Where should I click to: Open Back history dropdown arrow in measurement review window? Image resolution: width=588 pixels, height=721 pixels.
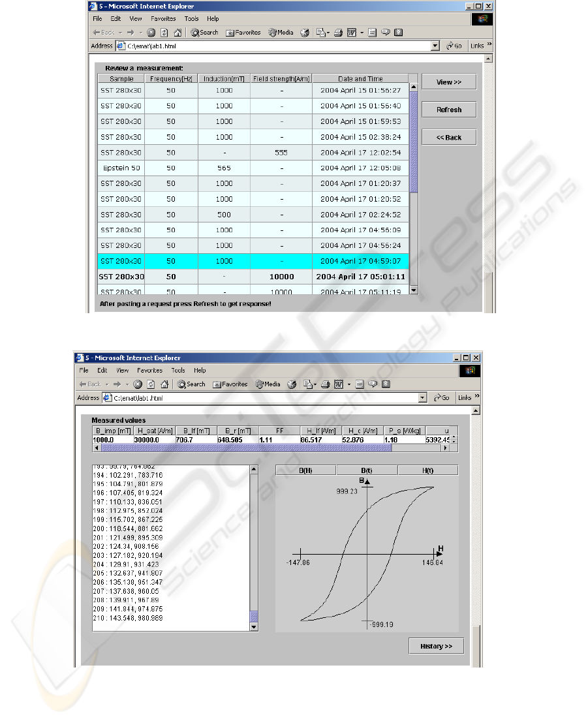point(121,33)
